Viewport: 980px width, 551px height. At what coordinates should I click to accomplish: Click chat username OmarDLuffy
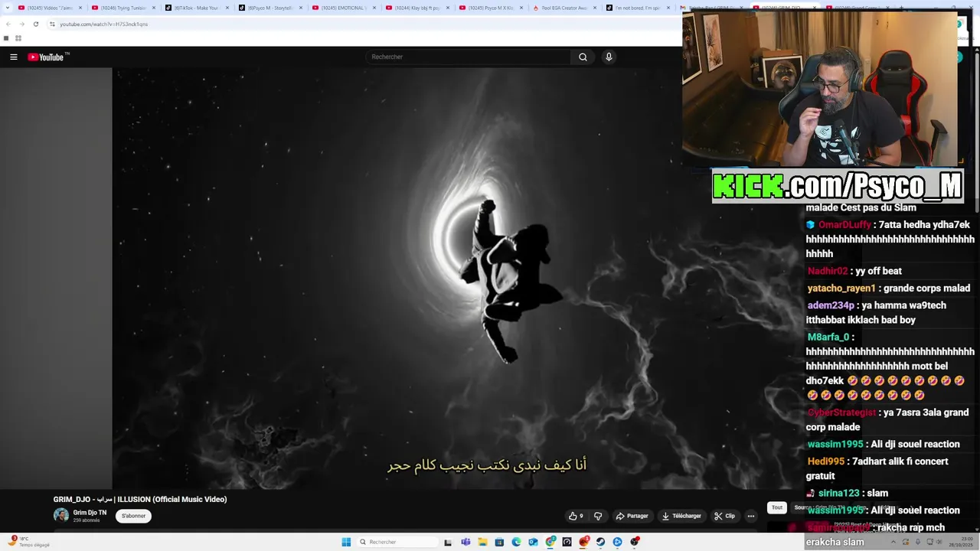[x=844, y=225]
